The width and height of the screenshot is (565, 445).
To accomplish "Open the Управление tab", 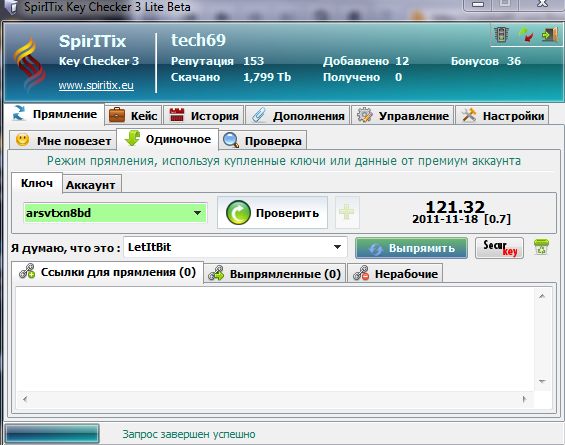I will pos(402,116).
